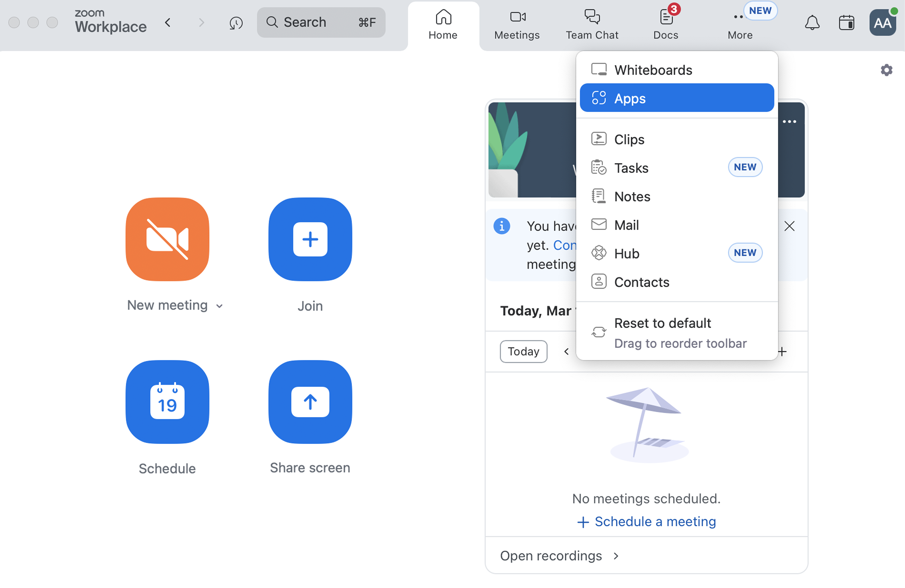This screenshot has width=905, height=588.
Task: Click the info icon in the notice
Action: point(502,226)
